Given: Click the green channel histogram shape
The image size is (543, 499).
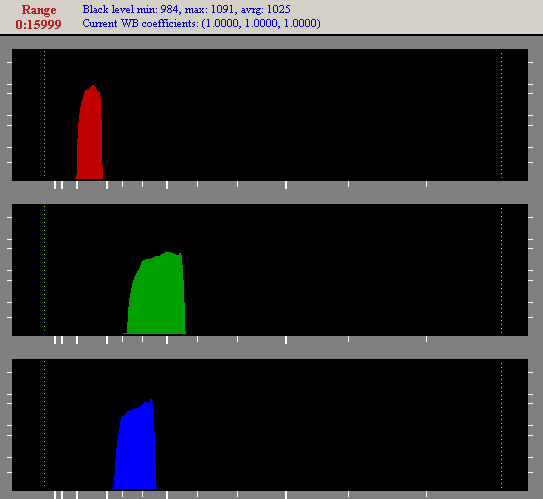Looking at the screenshot, I should 155,293.
